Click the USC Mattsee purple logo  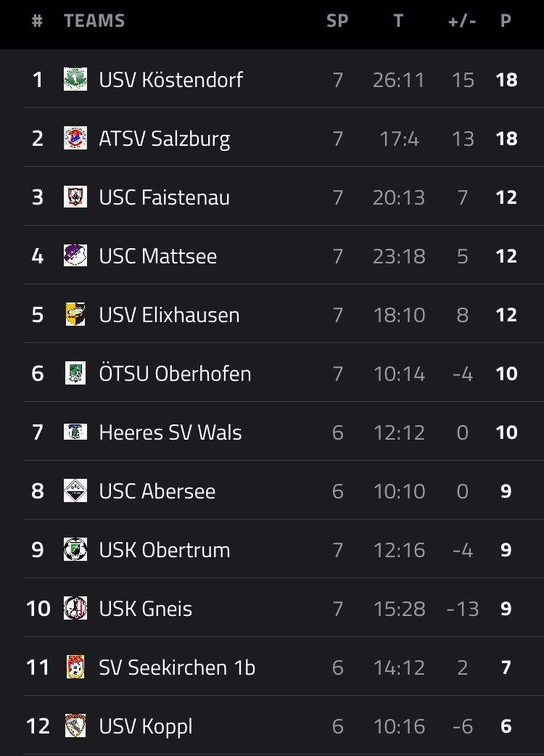click(75, 255)
